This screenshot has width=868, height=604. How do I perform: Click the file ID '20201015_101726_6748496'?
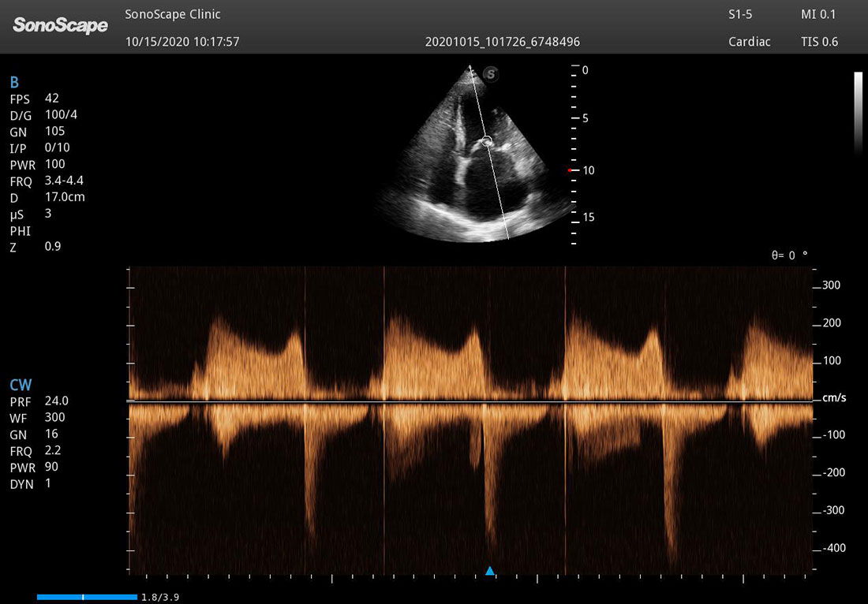pos(503,42)
